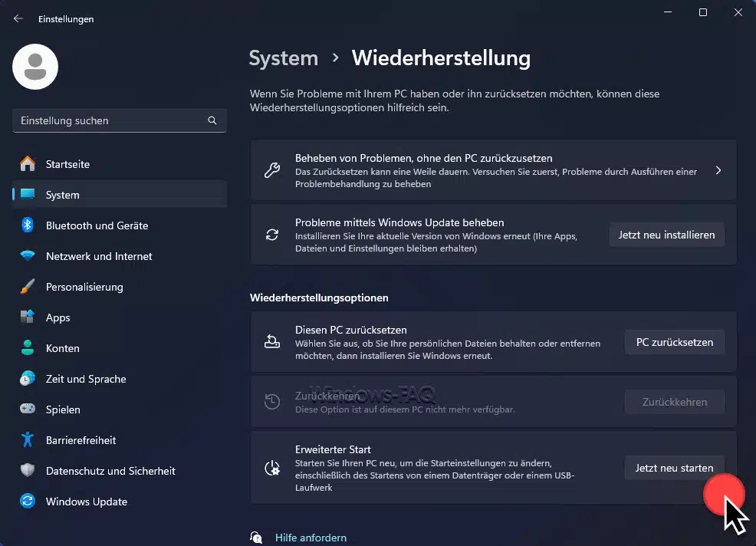Screen dimensions: 756x546
Task: Click System breadcrumb link
Action: pos(284,58)
